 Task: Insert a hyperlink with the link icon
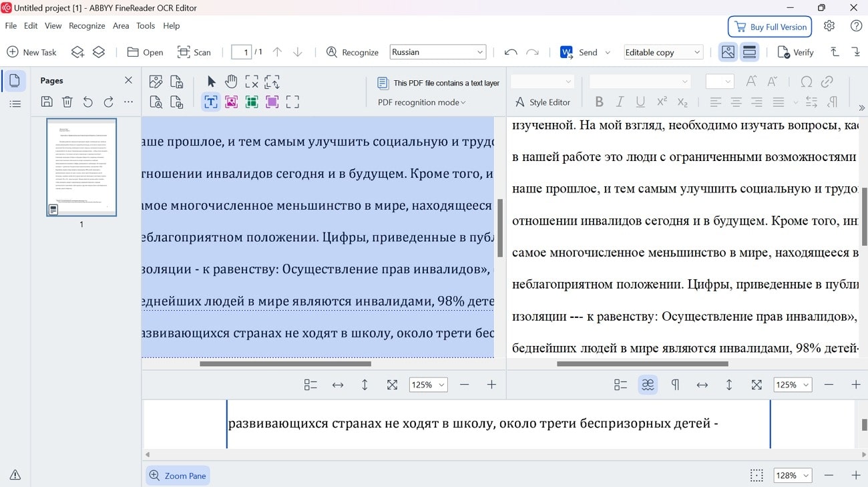point(827,82)
